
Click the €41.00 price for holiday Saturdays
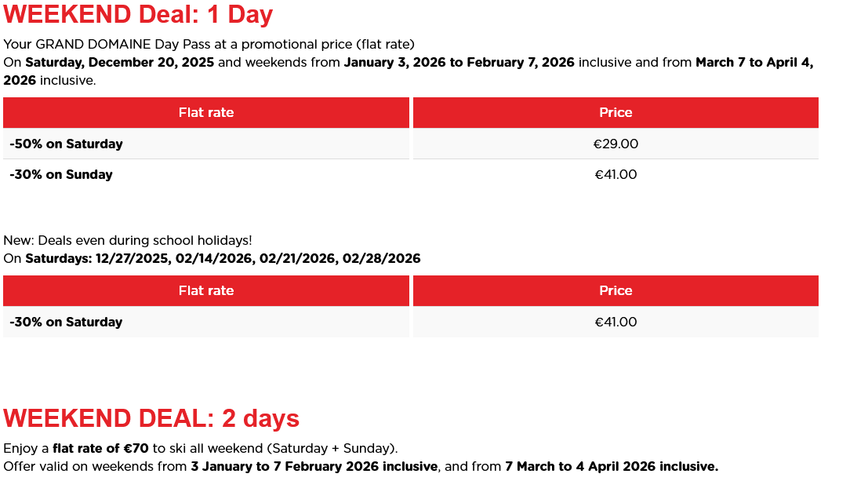point(616,323)
